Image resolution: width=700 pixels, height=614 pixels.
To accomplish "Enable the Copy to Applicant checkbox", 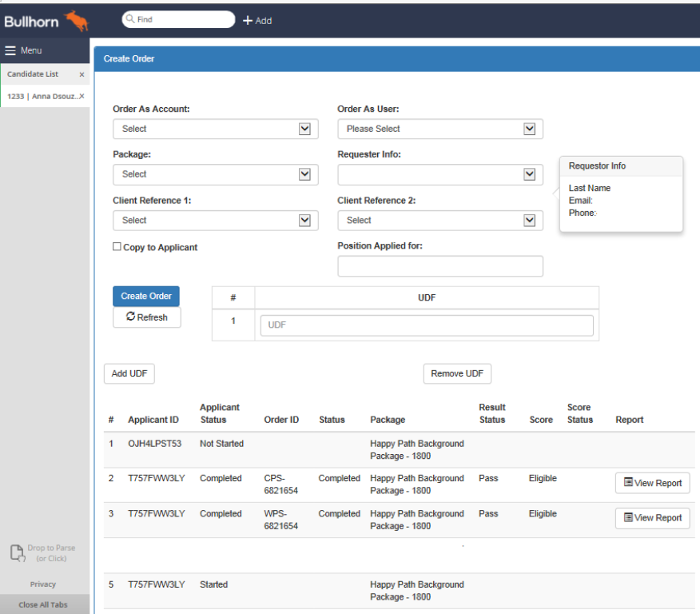I will click(117, 247).
